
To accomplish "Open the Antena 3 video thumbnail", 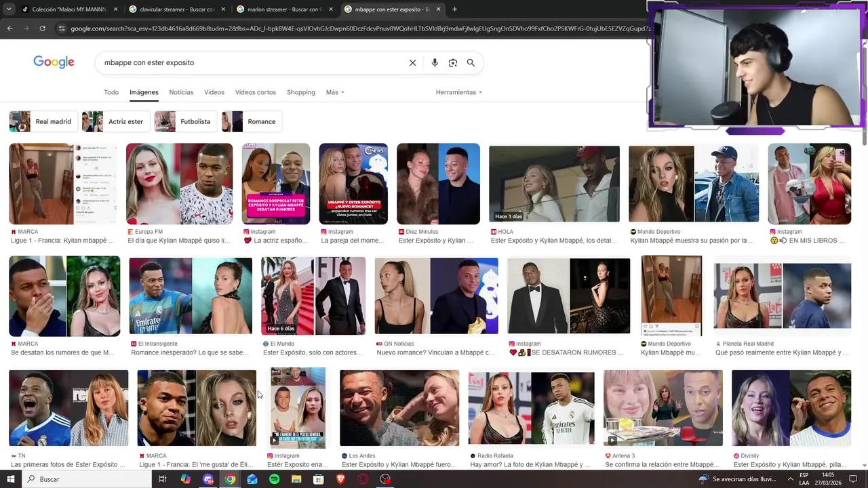I will coord(663,408).
